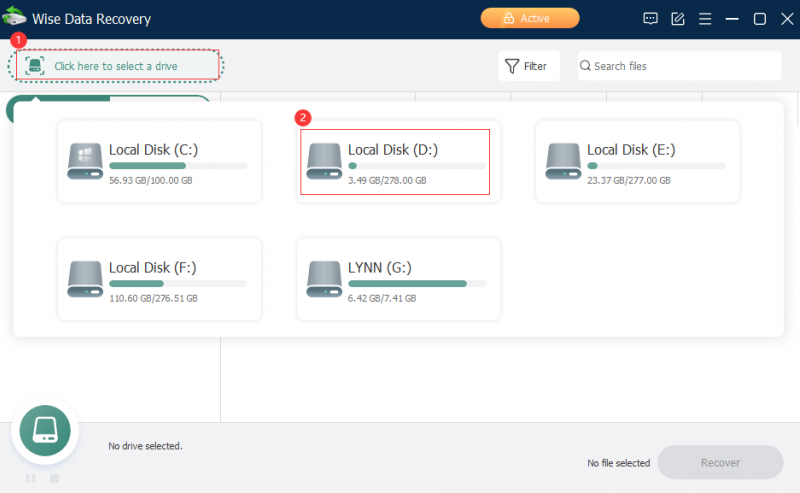Viewport: 800px width, 493px height.
Task: Click the drive scan icon in drive selector
Action: point(35,66)
